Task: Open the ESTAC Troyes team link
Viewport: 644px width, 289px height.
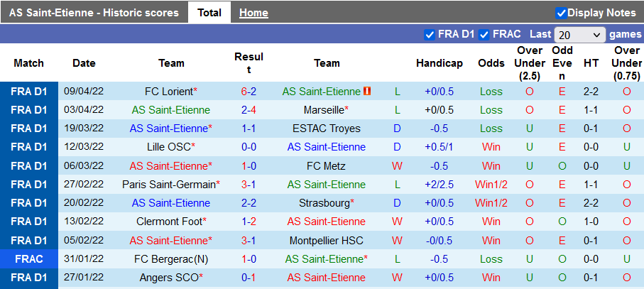Action: [326, 129]
